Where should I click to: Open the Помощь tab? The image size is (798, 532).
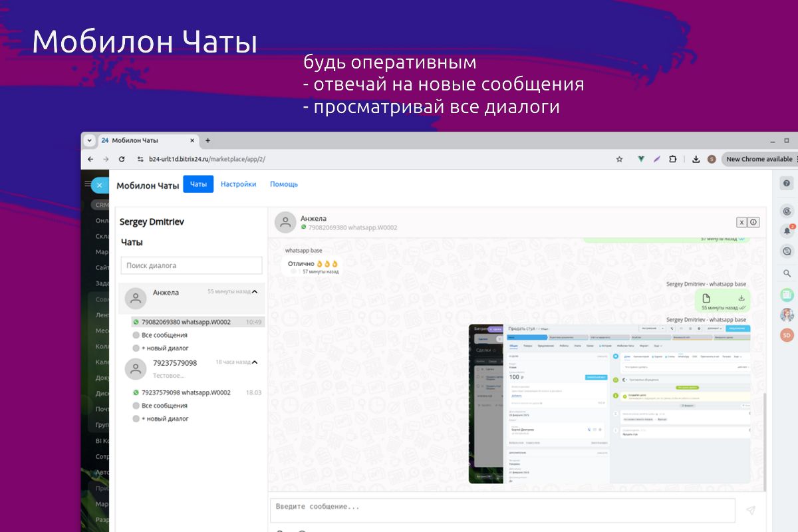[x=284, y=184]
